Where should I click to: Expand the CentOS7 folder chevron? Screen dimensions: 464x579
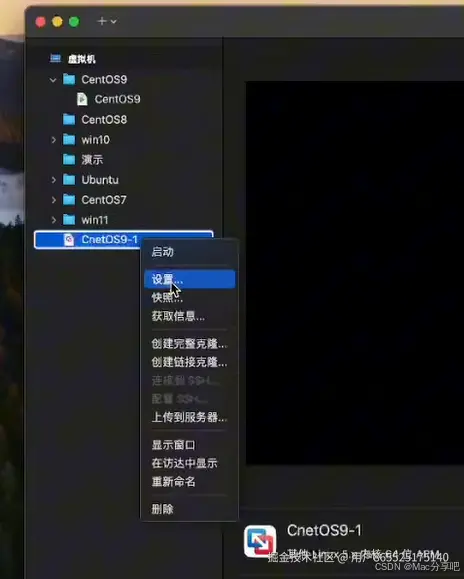[54, 200]
